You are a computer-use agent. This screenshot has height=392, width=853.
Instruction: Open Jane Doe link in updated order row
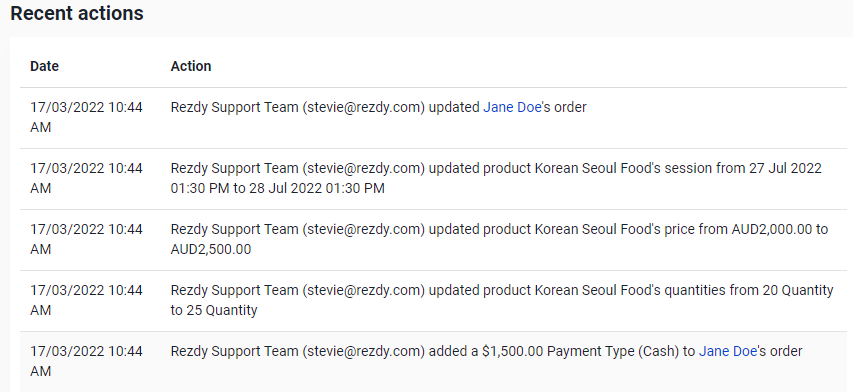[x=512, y=108]
